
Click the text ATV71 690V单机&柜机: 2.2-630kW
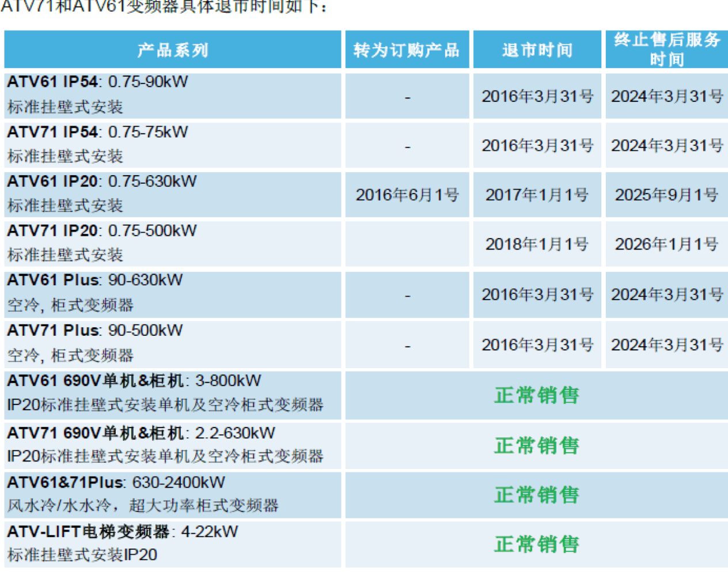(142, 433)
